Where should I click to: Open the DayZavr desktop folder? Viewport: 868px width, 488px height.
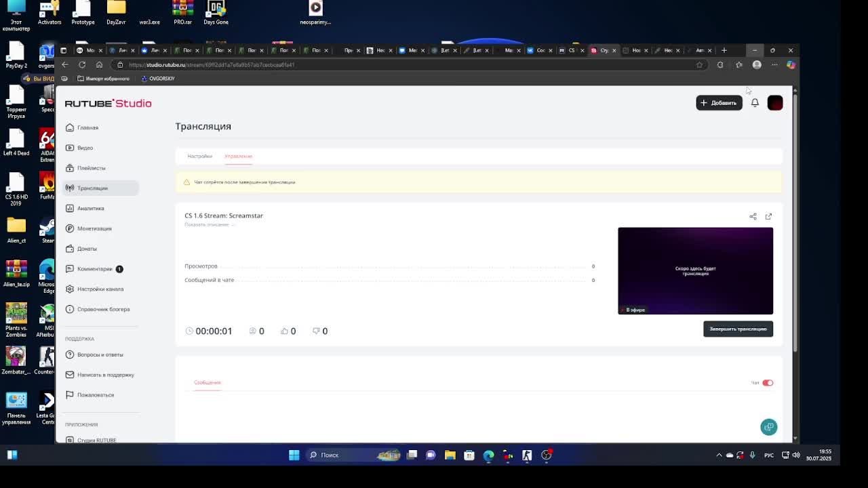pos(116,14)
